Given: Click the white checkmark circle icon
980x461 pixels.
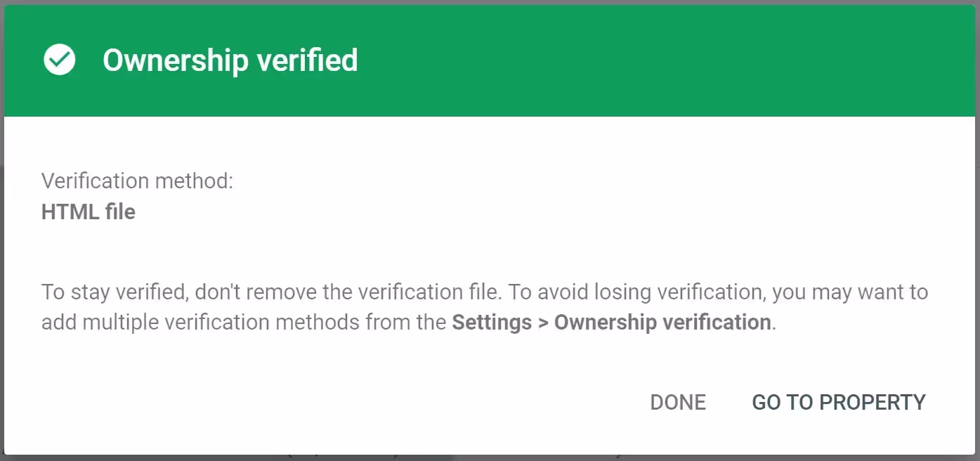Looking at the screenshot, I should (59, 60).
